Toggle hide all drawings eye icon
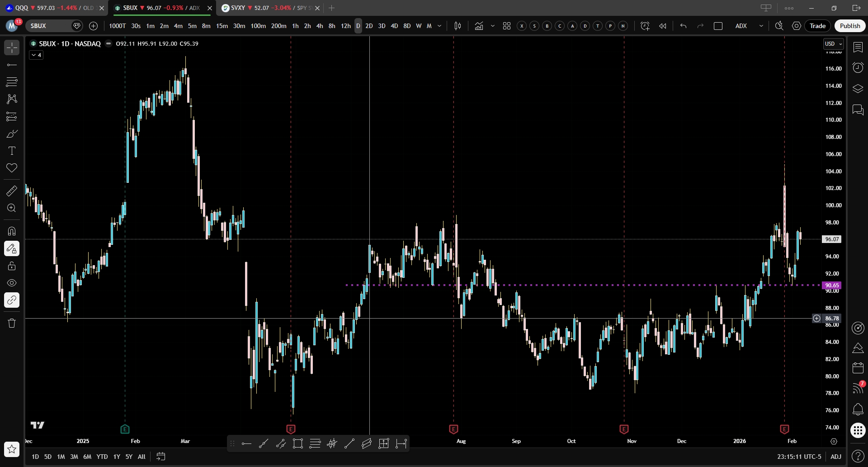868x467 pixels. click(x=12, y=283)
